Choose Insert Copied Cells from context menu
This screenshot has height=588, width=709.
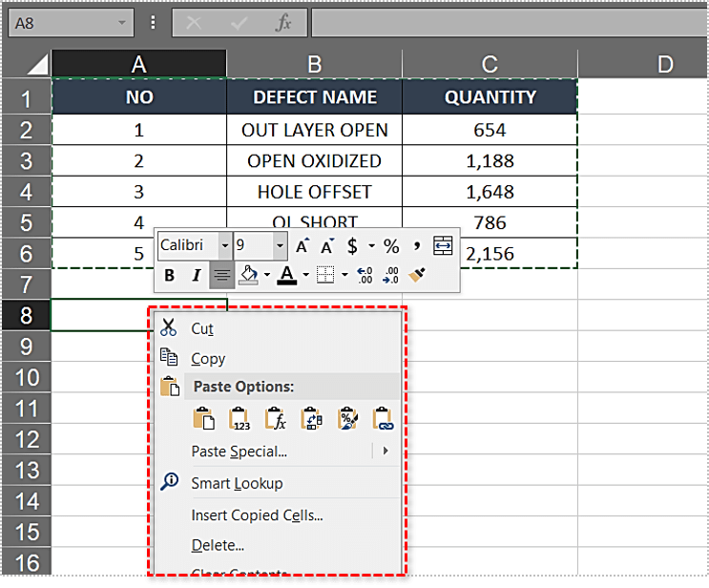point(257,515)
